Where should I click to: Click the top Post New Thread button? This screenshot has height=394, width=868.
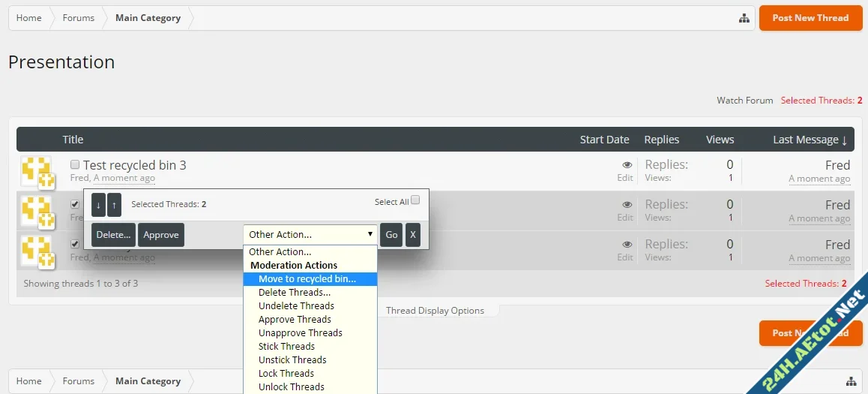810,18
